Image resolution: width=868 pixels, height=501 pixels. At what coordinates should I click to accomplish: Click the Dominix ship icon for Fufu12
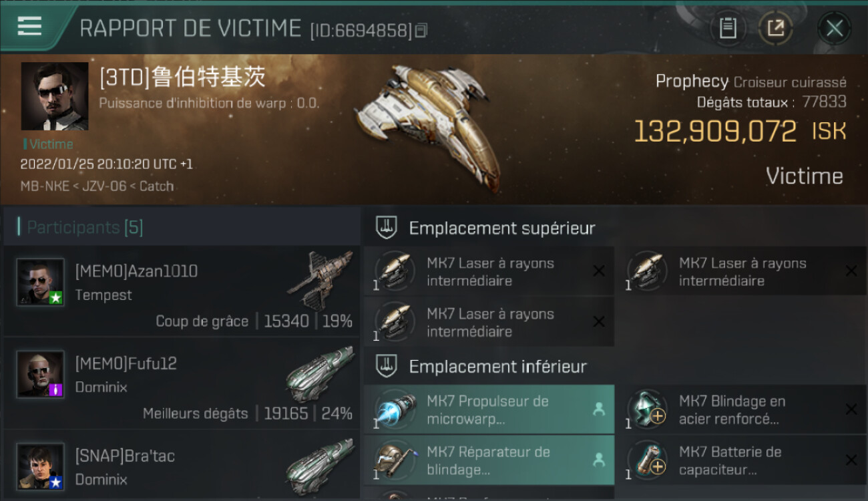click(320, 373)
